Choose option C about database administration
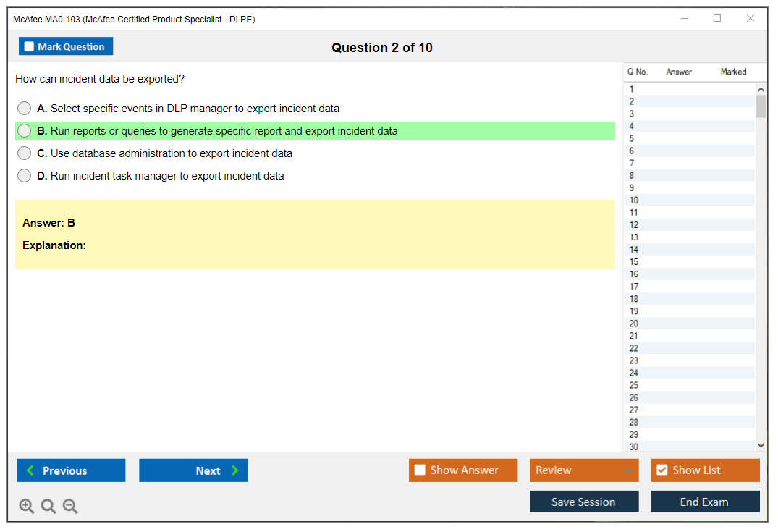The image size is (778, 532). click(25, 153)
